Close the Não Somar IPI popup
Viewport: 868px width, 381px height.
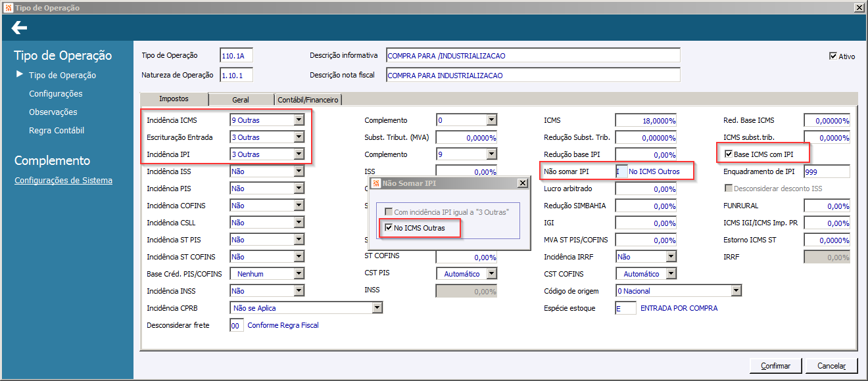coord(523,183)
